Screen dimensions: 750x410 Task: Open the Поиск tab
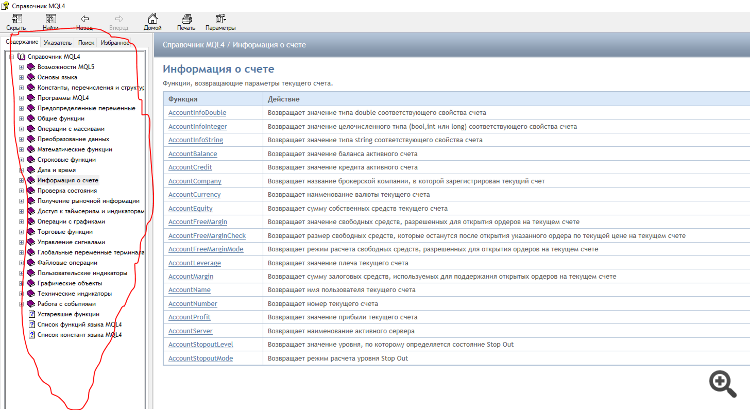tap(86, 43)
